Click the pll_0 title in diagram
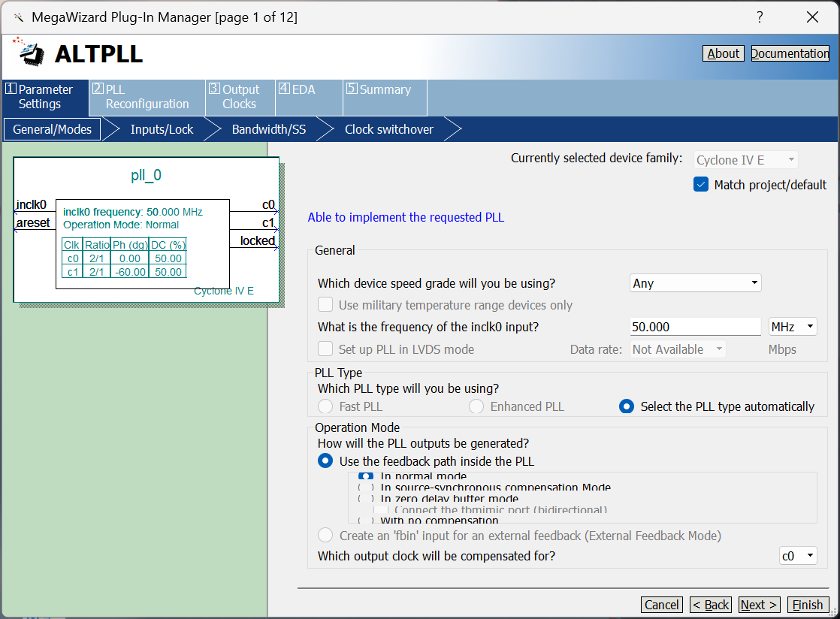The width and height of the screenshot is (840, 619). (x=147, y=175)
